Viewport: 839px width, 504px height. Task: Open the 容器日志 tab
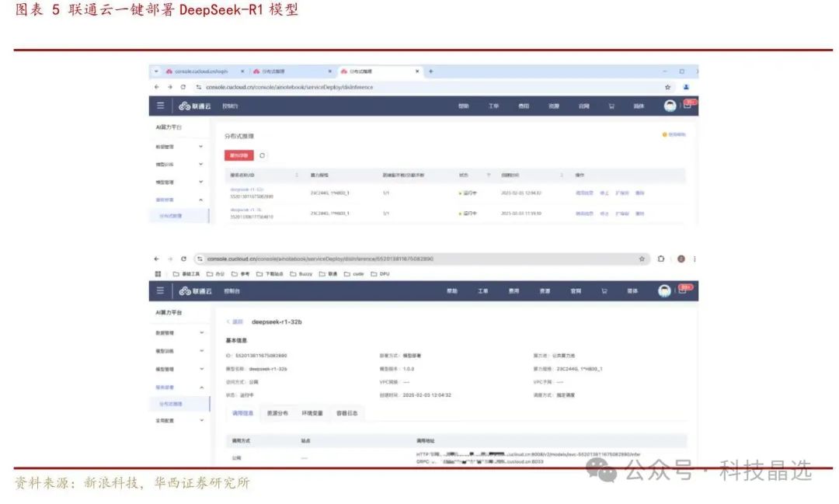(x=346, y=414)
